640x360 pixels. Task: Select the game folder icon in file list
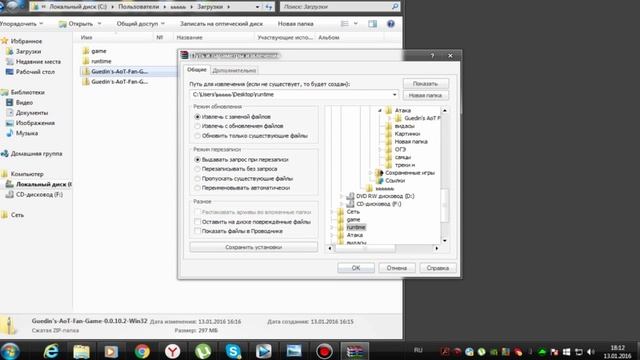[x=86, y=51]
